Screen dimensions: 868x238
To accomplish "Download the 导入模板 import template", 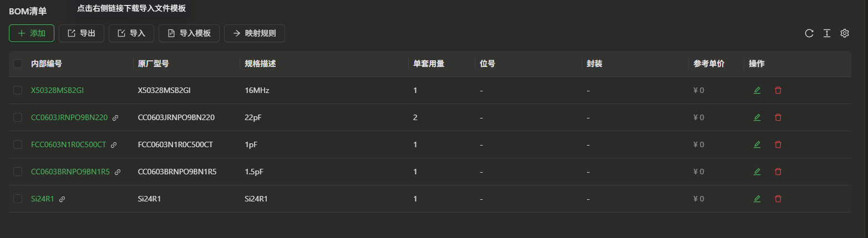I will tap(189, 33).
